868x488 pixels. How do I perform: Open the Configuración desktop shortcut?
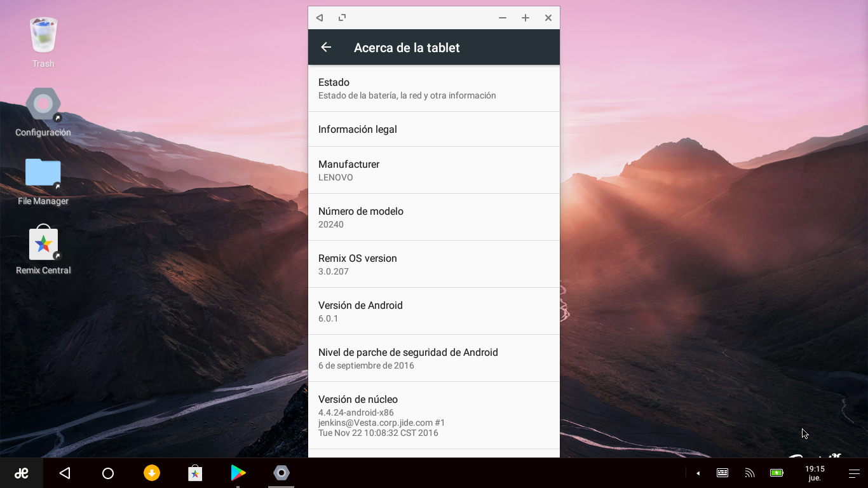[x=43, y=112]
